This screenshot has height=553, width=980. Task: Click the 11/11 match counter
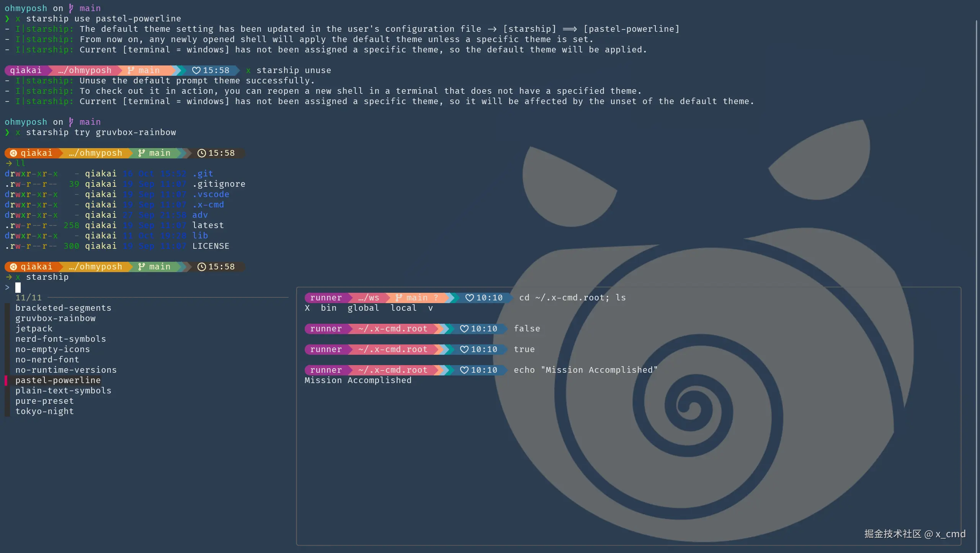point(28,298)
